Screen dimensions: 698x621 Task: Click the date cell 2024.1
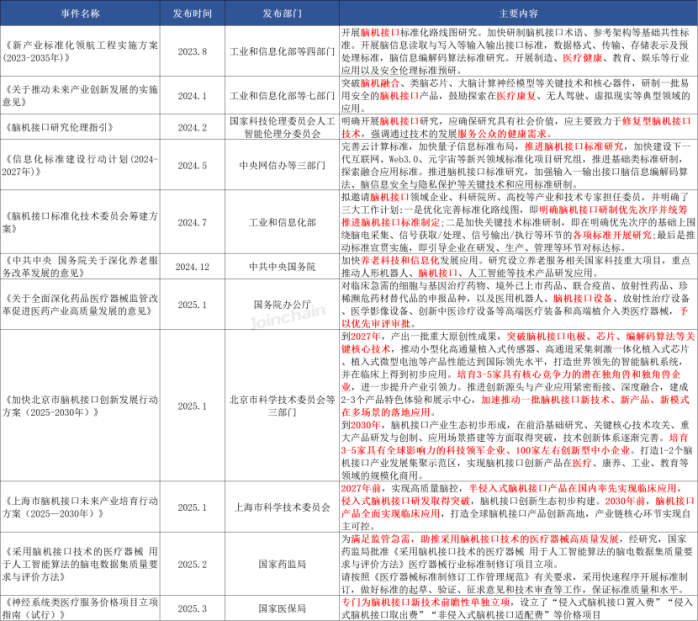point(192,95)
